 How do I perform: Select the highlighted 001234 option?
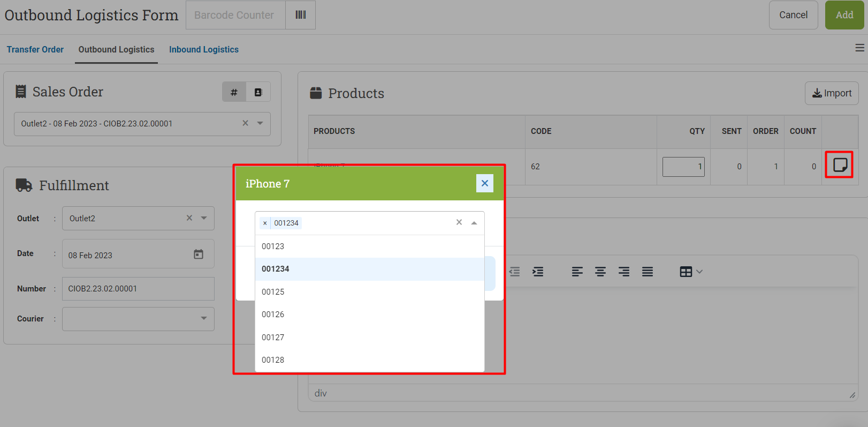(370, 269)
